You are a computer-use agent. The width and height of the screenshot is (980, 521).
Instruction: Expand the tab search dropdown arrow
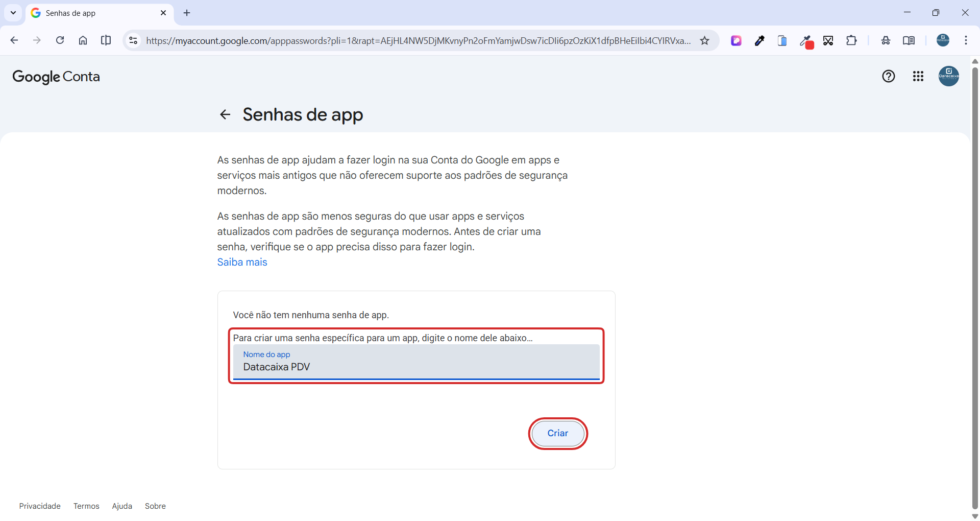click(x=13, y=13)
